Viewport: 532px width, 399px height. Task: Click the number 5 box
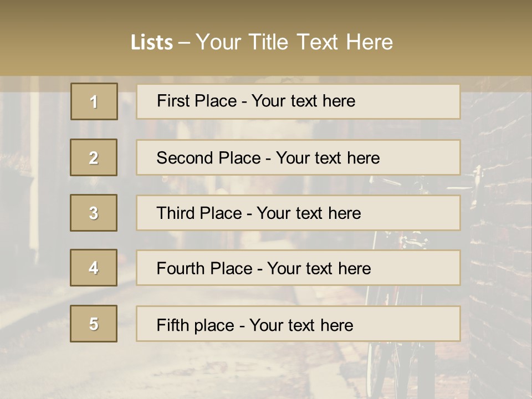click(94, 324)
